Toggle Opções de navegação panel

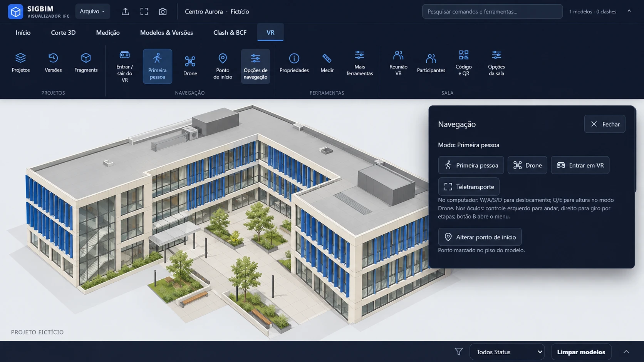[255, 66]
